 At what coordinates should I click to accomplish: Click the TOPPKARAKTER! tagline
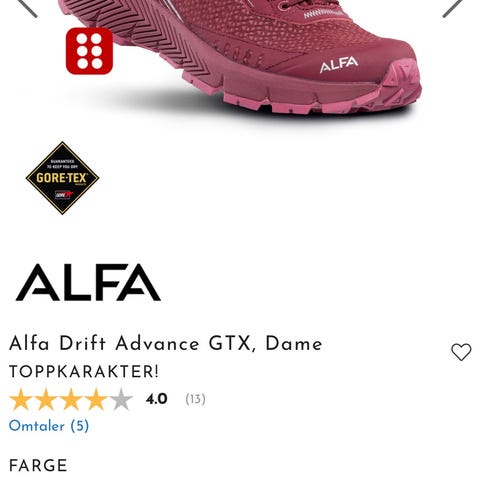pyautogui.click(x=84, y=372)
